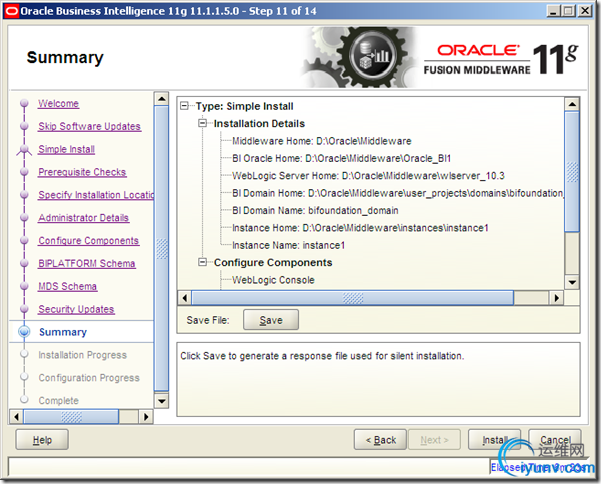Minimize the installer window
Screen dimensions: 601x484
pos(553,11)
